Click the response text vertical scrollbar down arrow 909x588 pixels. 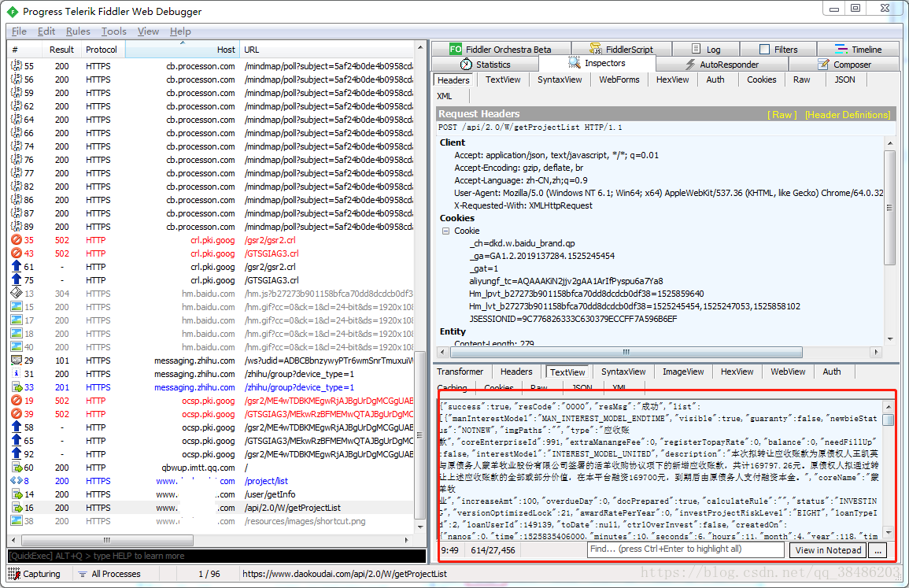[x=889, y=533]
